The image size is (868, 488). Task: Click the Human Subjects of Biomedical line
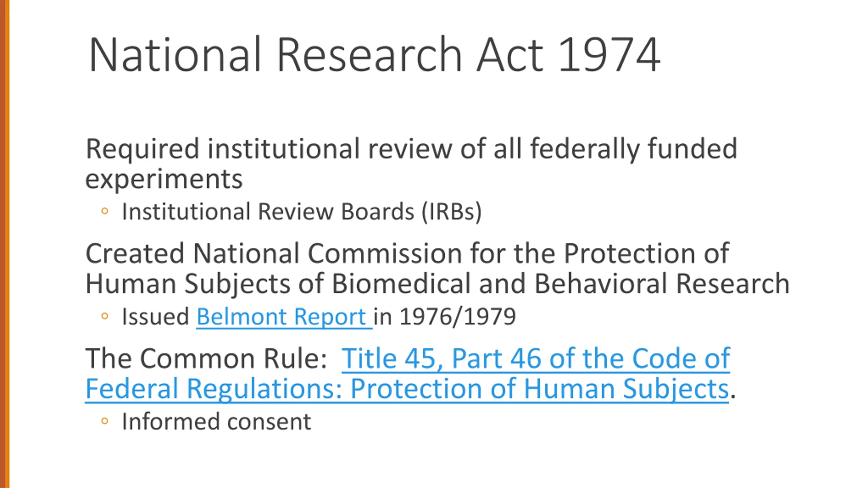pyautogui.click(x=437, y=283)
